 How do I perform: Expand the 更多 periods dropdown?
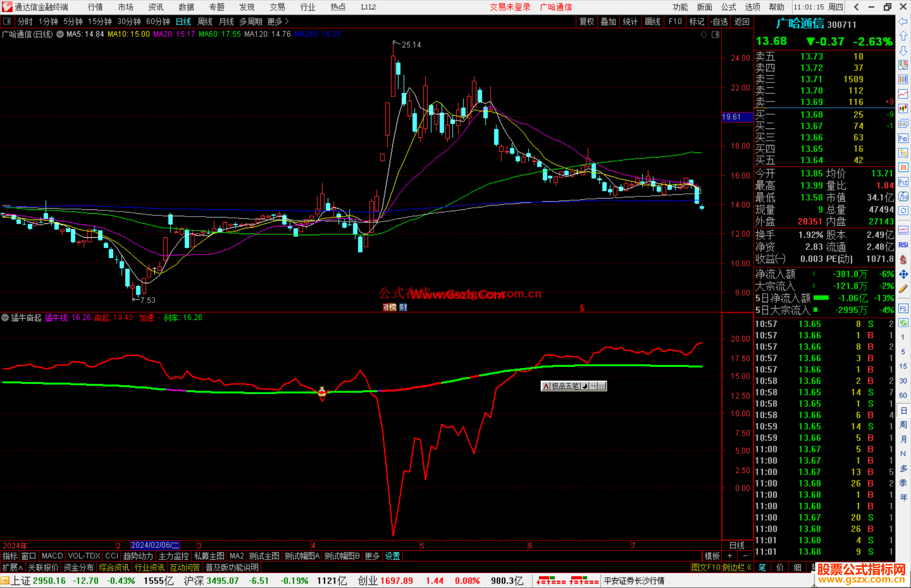pos(278,21)
